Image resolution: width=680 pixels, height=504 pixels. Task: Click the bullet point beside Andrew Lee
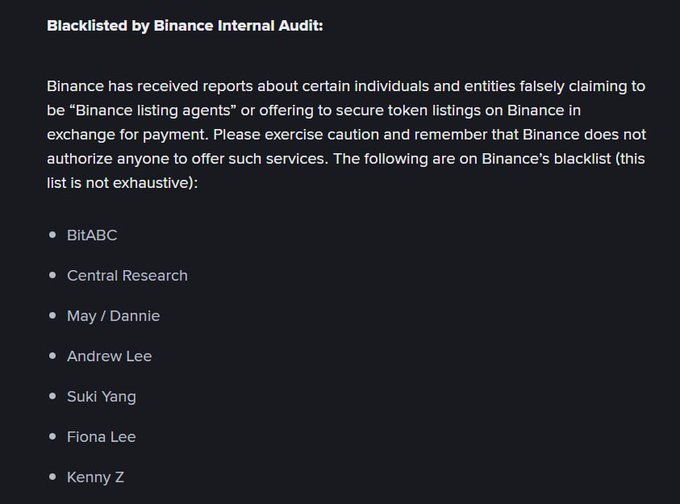(x=52, y=356)
